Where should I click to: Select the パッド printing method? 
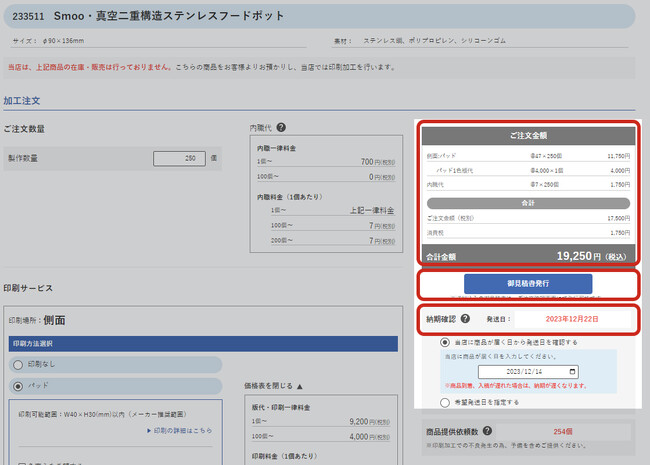[17, 385]
